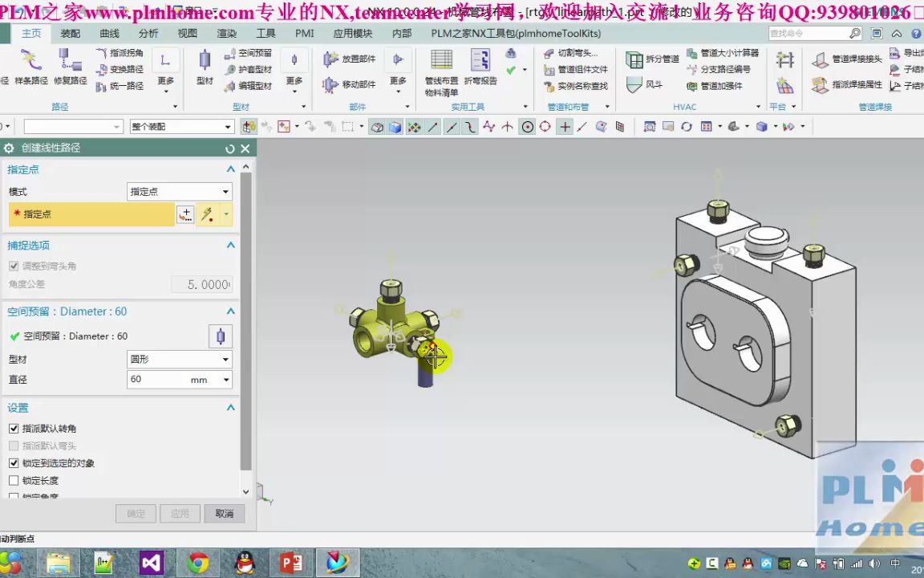Launch the 放置部件 place part command
This screenshot has width=924, height=578.
click(350, 59)
